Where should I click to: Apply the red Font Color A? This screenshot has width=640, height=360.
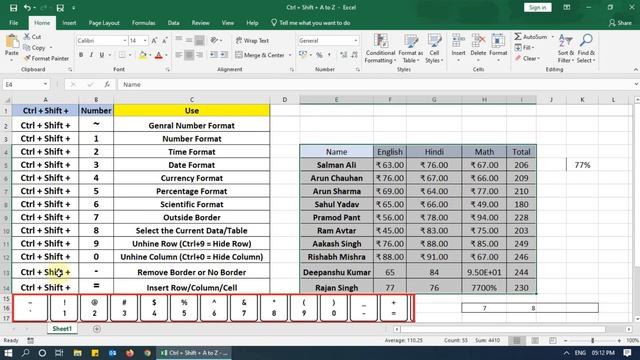[159, 55]
